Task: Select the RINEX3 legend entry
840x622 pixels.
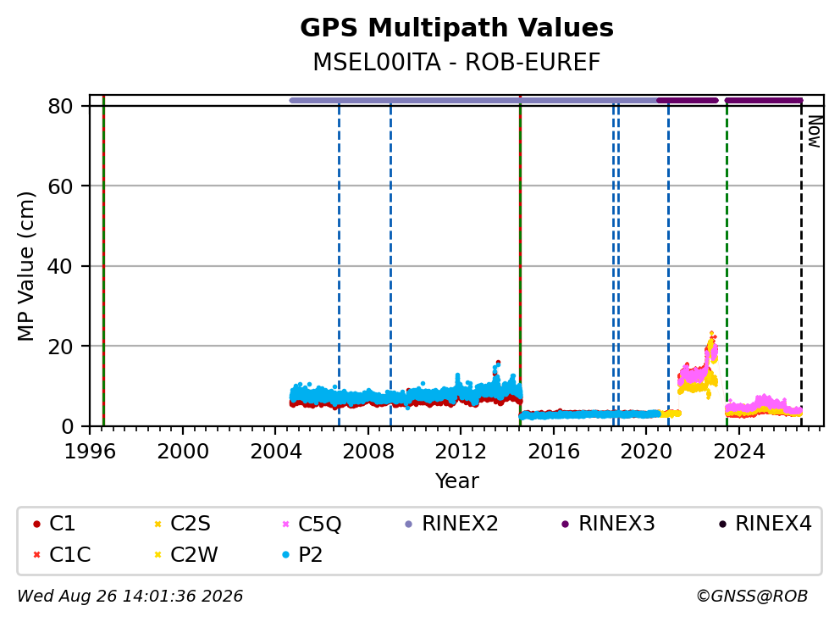Action: pyautogui.click(x=608, y=524)
